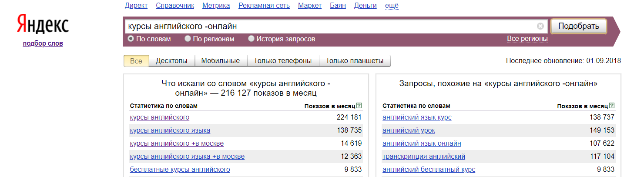This screenshot has width=644, height=177.
Task: Click the value '117 104'
Action: point(601,157)
